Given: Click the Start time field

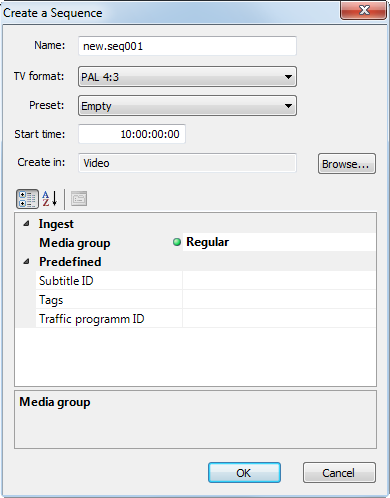Looking at the screenshot, I should [132, 134].
